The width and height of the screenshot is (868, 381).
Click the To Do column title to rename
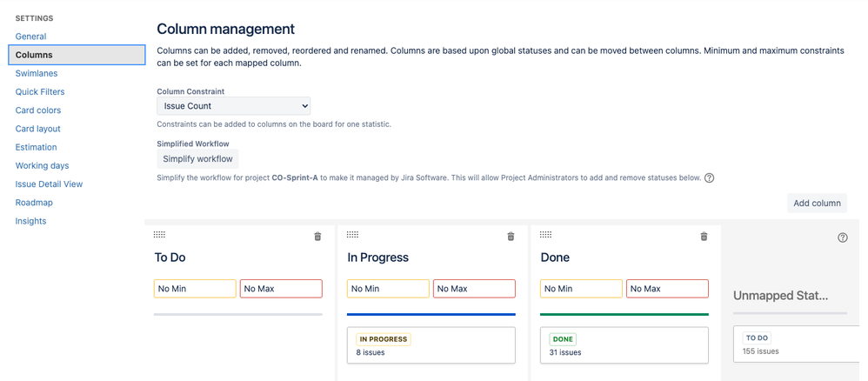click(170, 257)
